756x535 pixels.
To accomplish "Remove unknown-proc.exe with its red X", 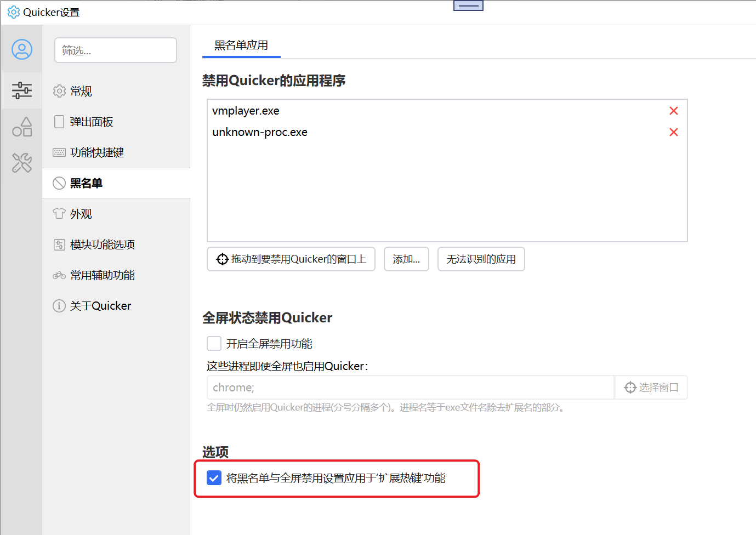I will pos(674,132).
